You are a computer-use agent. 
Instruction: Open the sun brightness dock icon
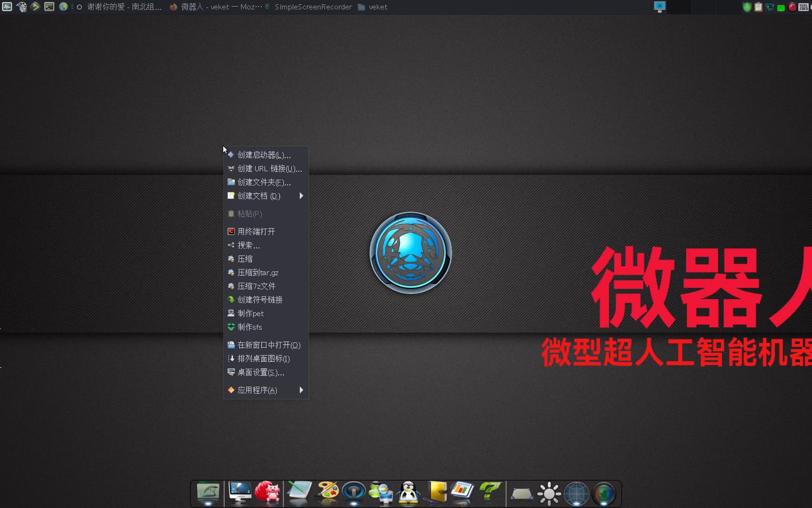[x=549, y=494]
